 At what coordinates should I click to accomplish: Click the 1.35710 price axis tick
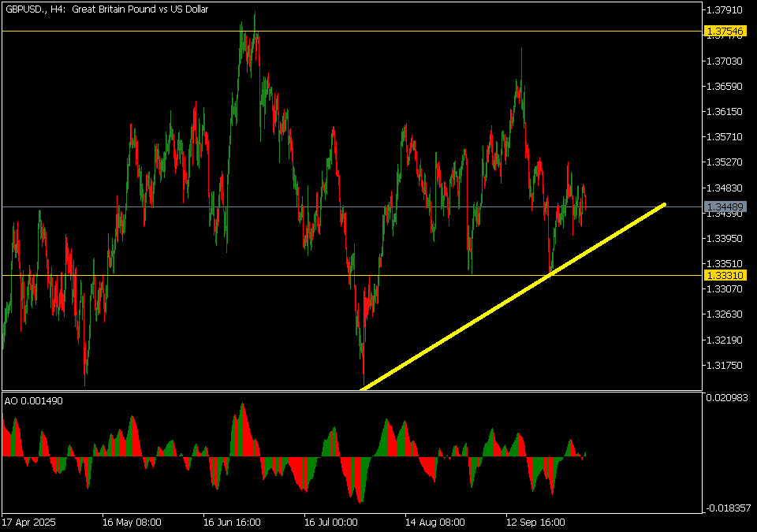tap(725, 137)
